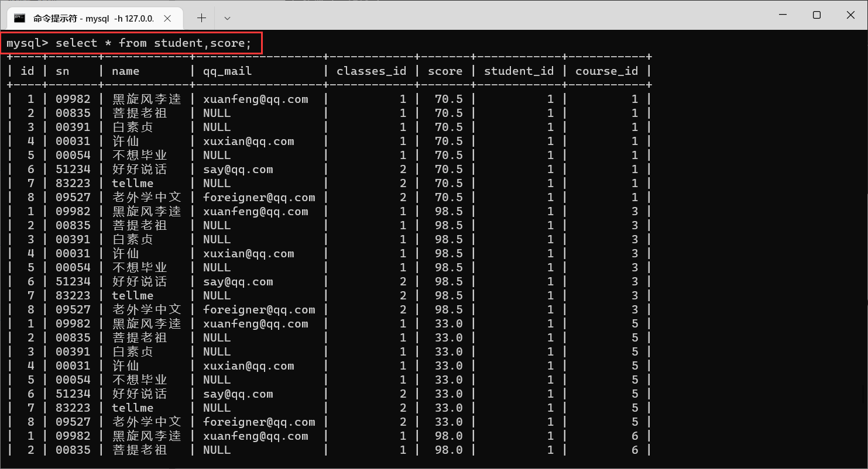
Task: Click score 98.0 in the sn 09982 row
Action: tap(449, 436)
